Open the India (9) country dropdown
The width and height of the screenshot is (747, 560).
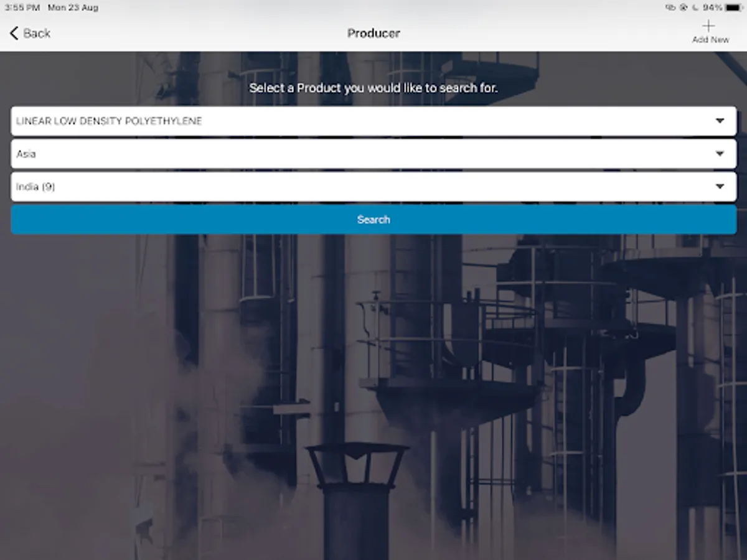click(x=374, y=187)
